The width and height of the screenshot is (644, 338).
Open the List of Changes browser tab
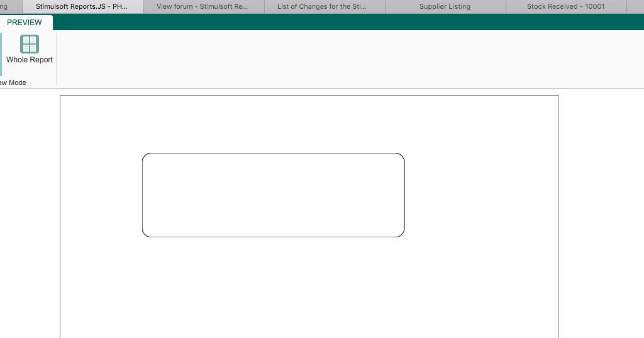pyautogui.click(x=325, y=6)
